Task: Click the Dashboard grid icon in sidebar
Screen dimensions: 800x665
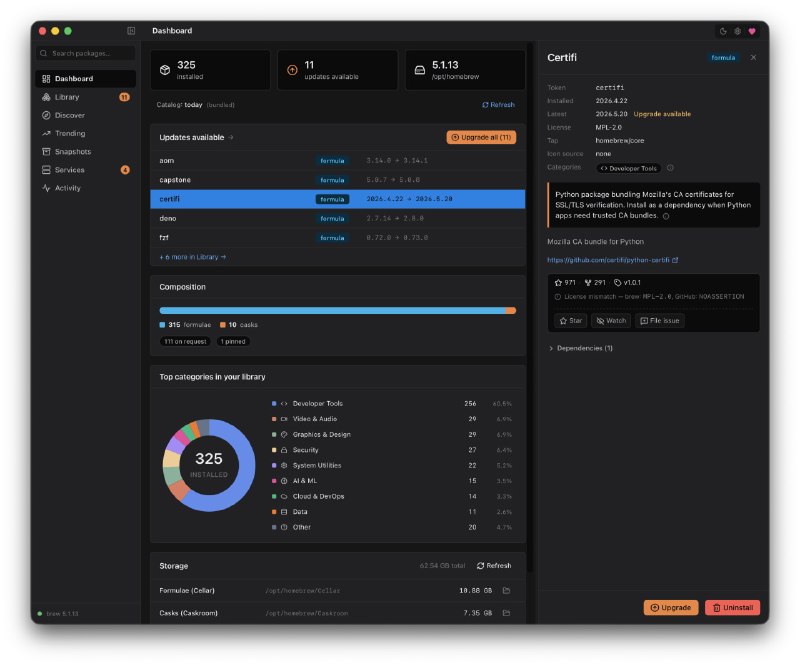Action: pyautogui.click(x=46, y=79)
